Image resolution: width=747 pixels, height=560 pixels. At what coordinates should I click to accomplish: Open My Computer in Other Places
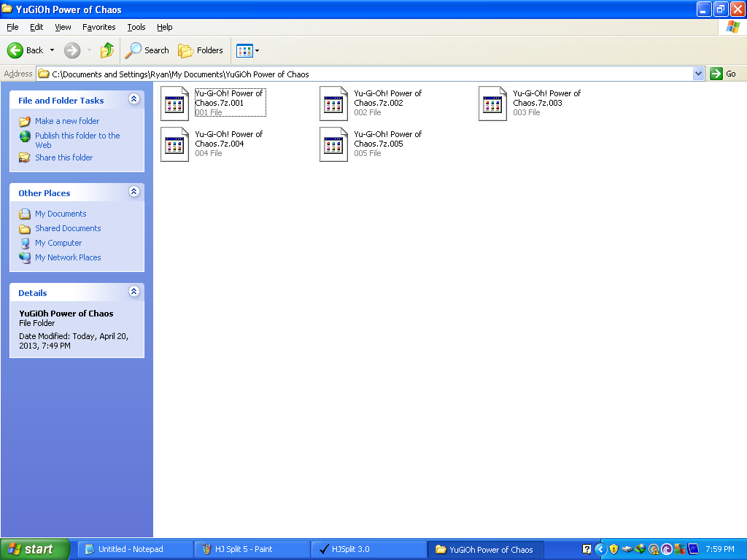tap(58, 243)
